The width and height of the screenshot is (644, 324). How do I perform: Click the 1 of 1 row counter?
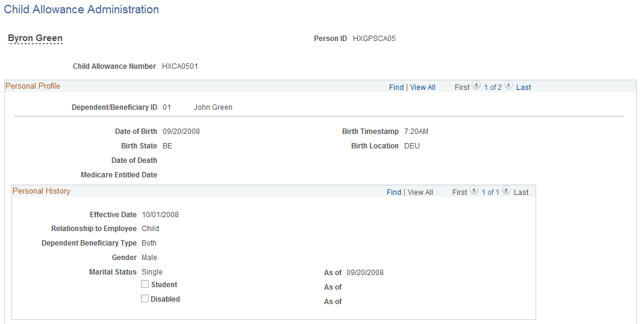coord(490,192)
